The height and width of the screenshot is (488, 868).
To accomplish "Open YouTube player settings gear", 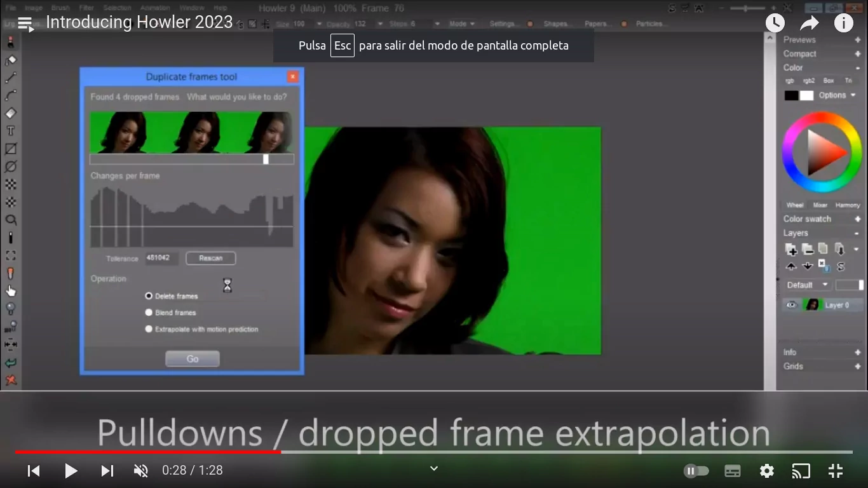I will click(767, 471).
